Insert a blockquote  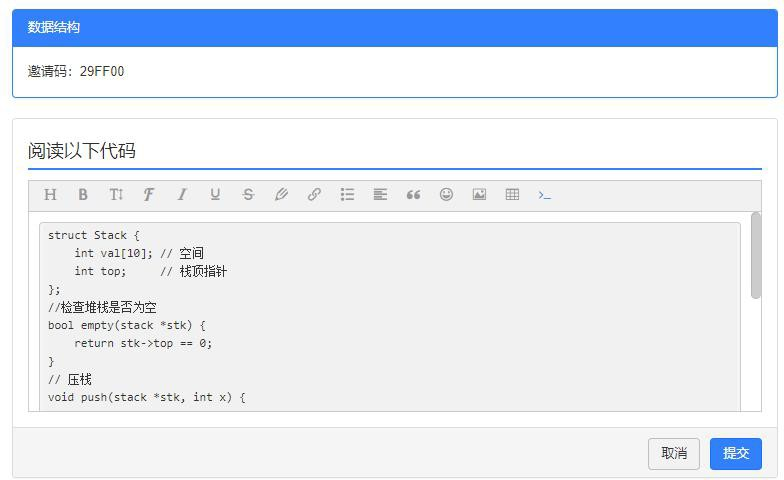tap(413, 195)
